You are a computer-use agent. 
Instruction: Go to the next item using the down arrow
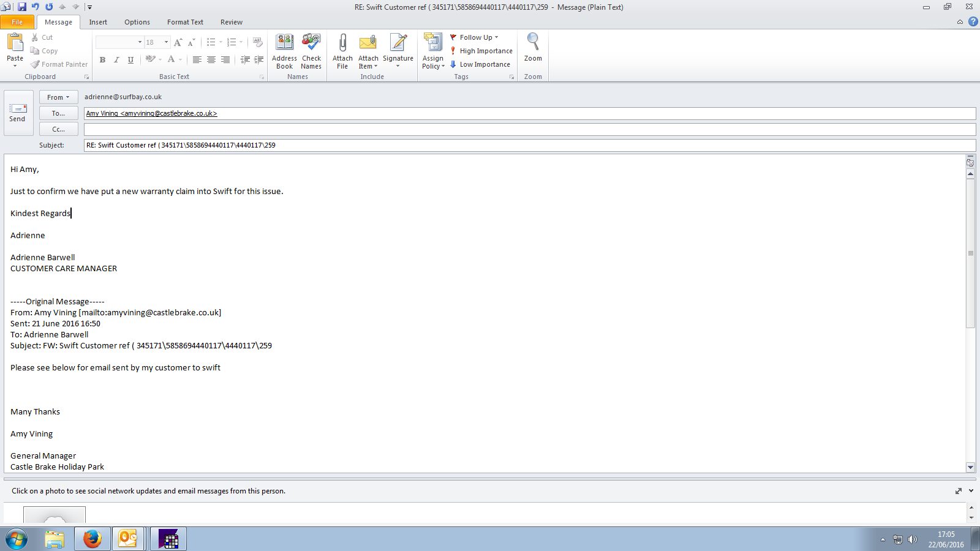click(x=76, y=7)
